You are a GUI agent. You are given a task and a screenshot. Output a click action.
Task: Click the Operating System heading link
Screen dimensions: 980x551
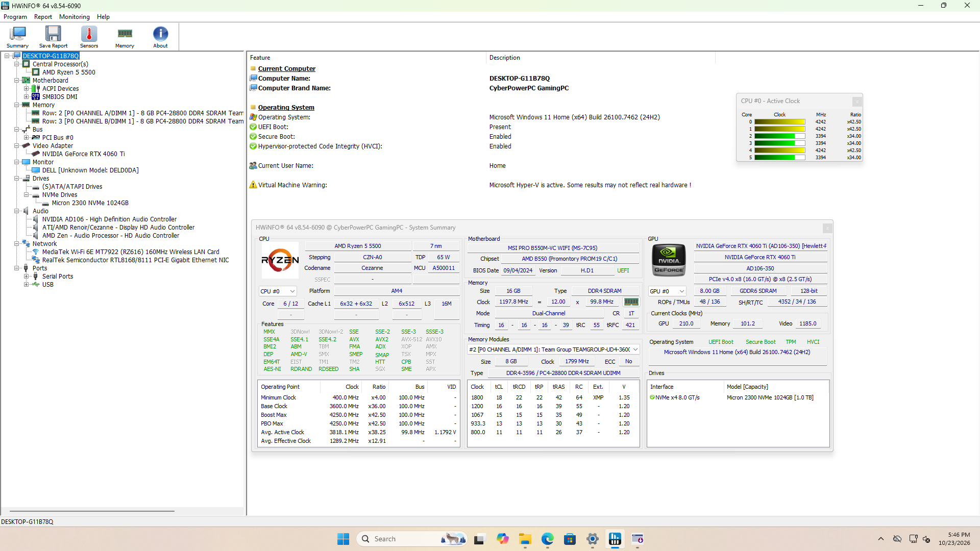pos(286,108)
